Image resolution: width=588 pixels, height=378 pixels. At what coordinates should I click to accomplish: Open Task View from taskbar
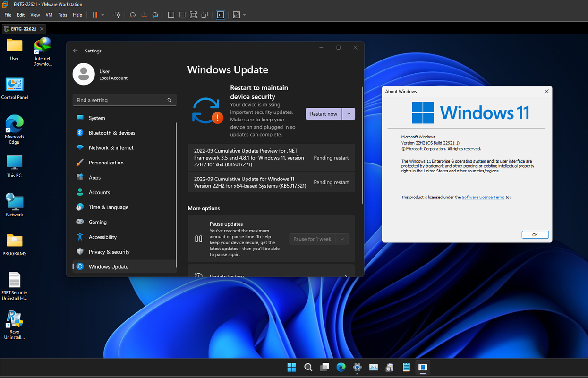324,367
